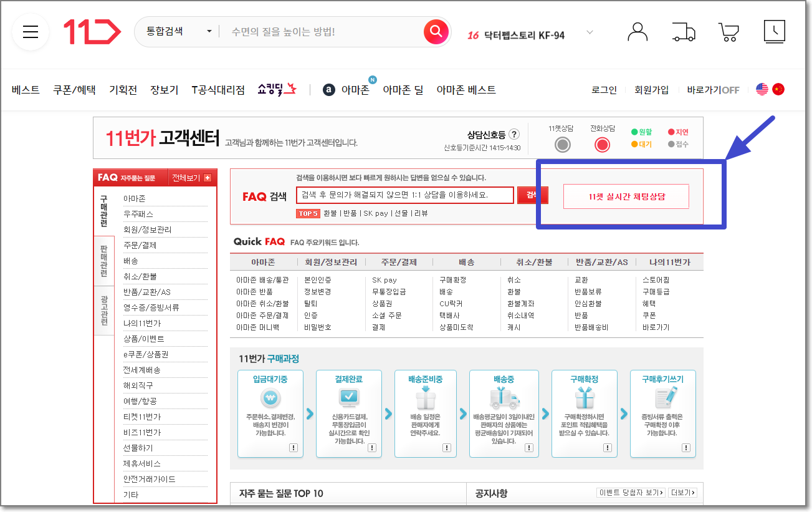Click the 쇼킹딜 logo link
Viewport: 812px width, 512px height.
277,89
